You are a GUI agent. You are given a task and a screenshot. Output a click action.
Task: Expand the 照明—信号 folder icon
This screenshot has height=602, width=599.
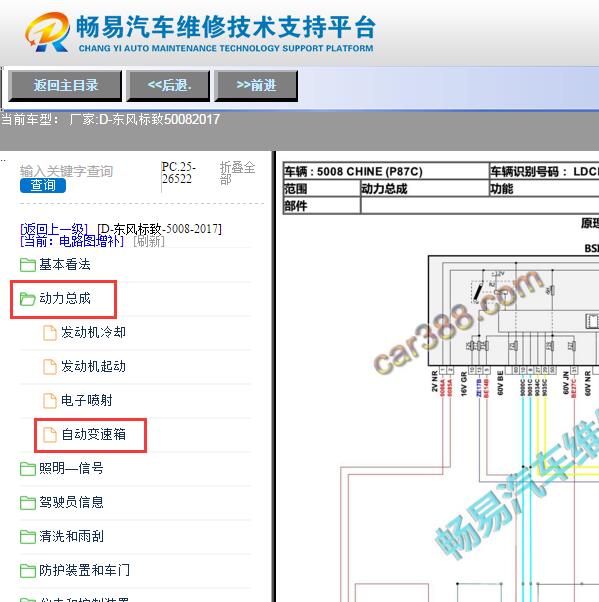[x=28, y=469]
